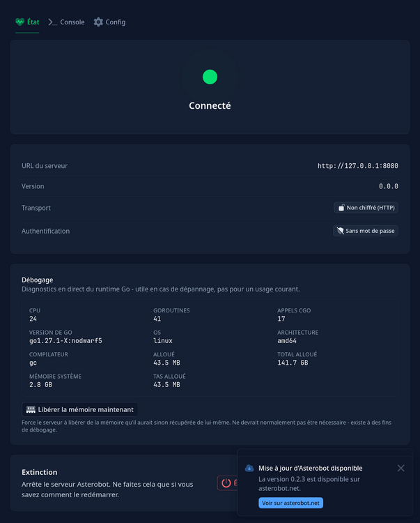Click the red power icon in Extinction section
This screenshot has width=420, height=523.
(226, 483)
